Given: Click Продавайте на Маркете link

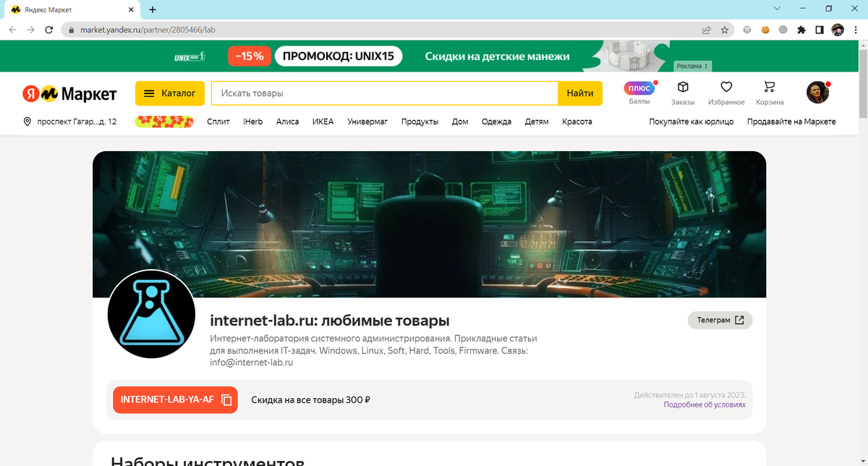Looking at the screenshot, I should (x=791, y=122).
